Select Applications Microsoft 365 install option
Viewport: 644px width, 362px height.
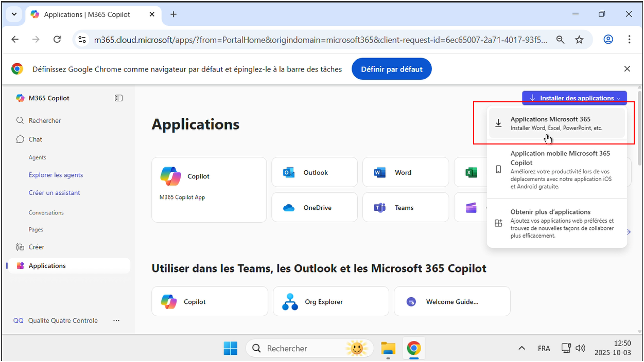(556, 123)
